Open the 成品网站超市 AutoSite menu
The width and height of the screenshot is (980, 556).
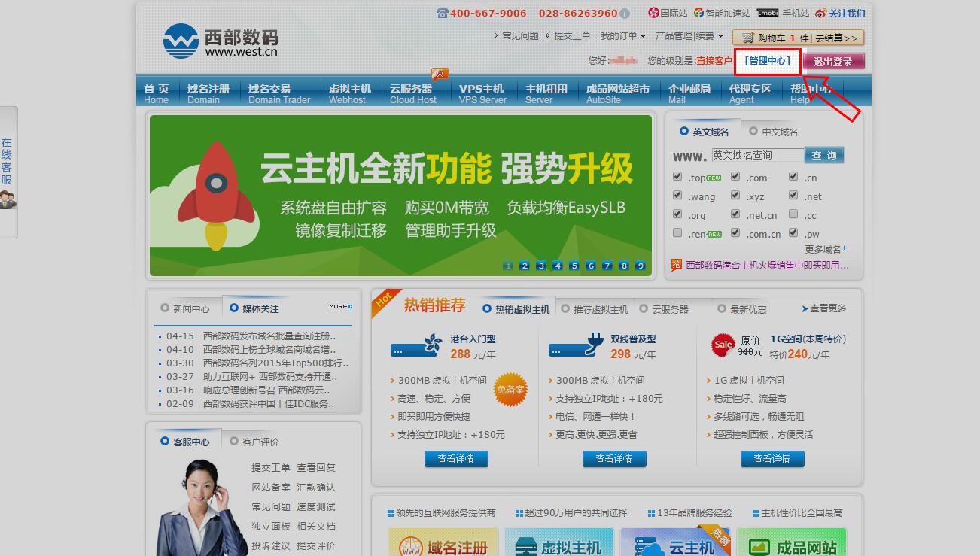click(x=618, y=93)
